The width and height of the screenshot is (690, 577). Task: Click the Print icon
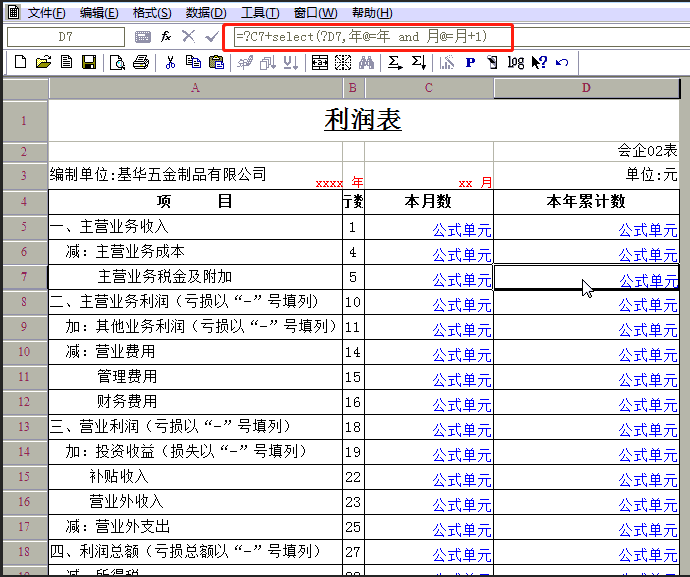click(x=141, y=62)
